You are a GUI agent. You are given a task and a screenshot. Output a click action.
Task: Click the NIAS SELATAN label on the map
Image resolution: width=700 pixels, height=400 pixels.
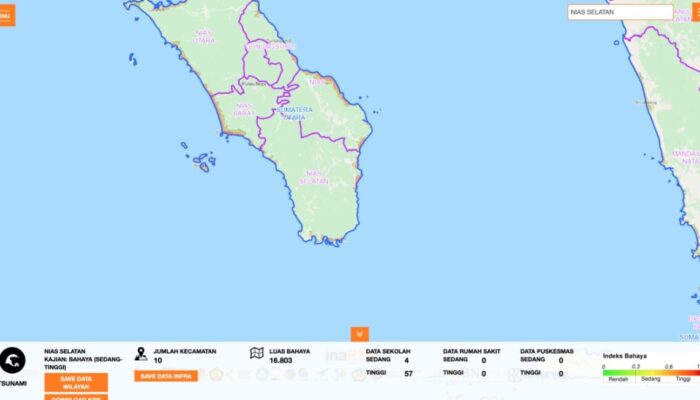pos(314,177)
